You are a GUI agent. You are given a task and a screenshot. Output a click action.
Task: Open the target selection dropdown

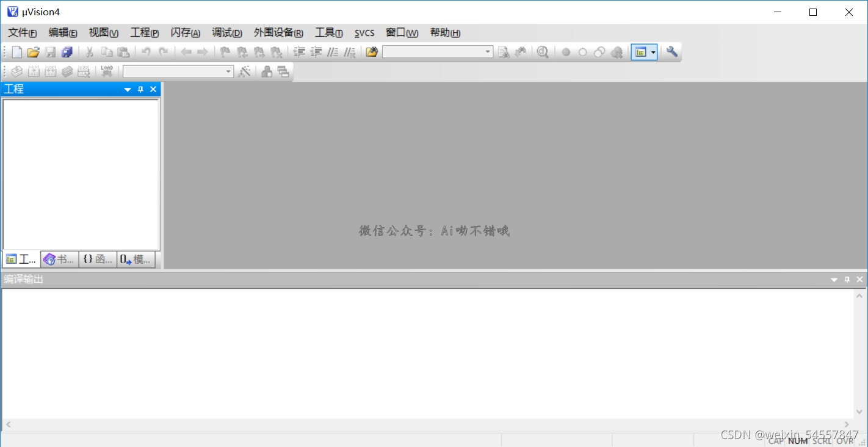pos(228,71)
